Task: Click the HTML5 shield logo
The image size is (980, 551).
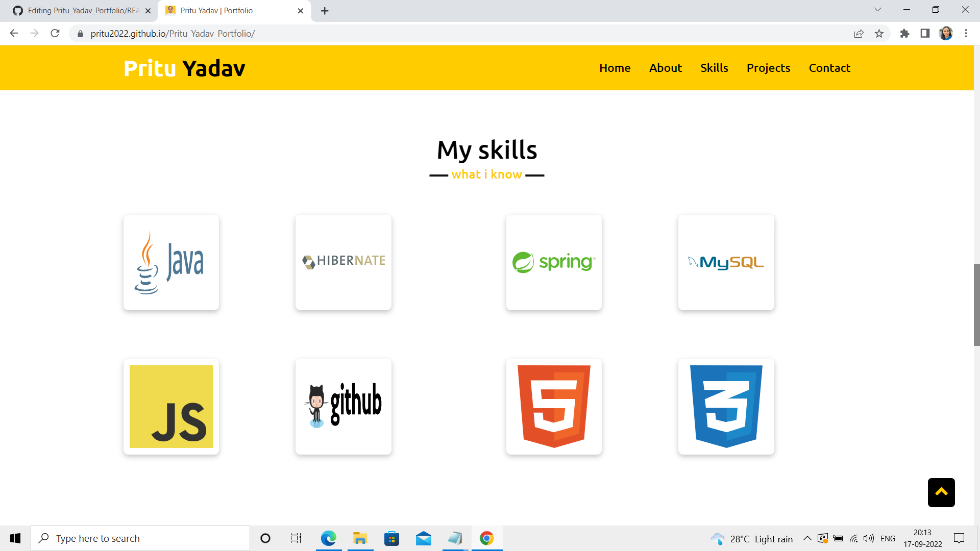Action: [554, 407]
